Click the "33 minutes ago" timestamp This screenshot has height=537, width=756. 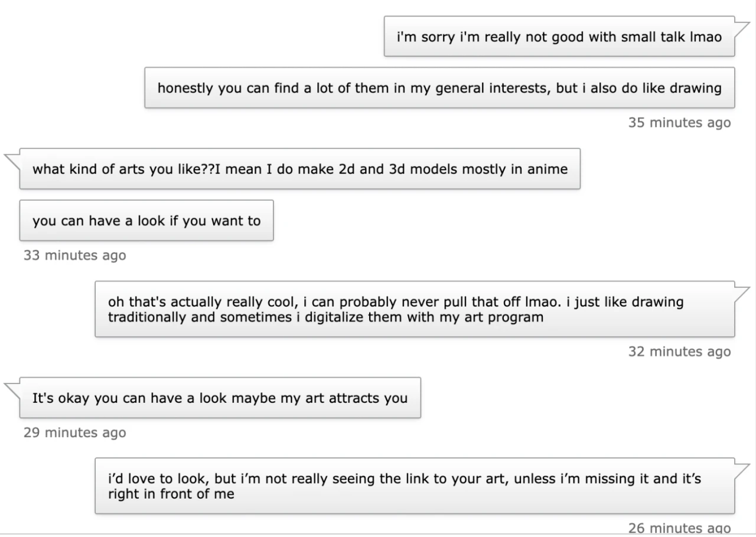tap(74, 255)
